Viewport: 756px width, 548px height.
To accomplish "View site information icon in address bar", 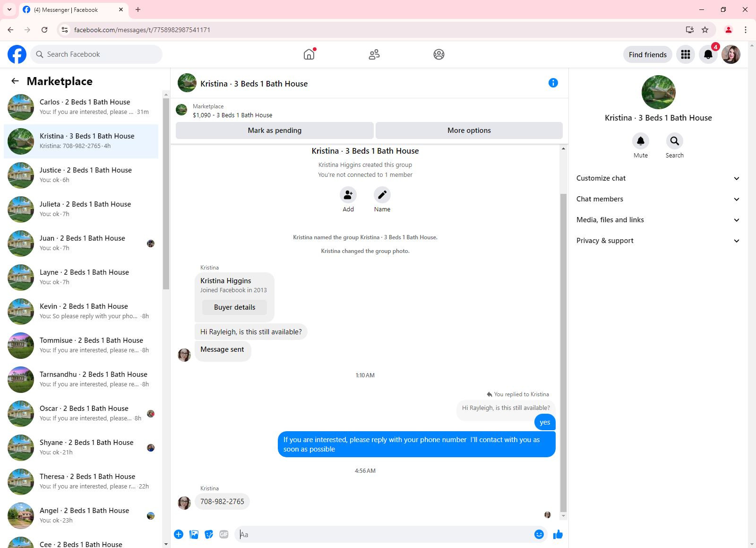I will (65, 30).
